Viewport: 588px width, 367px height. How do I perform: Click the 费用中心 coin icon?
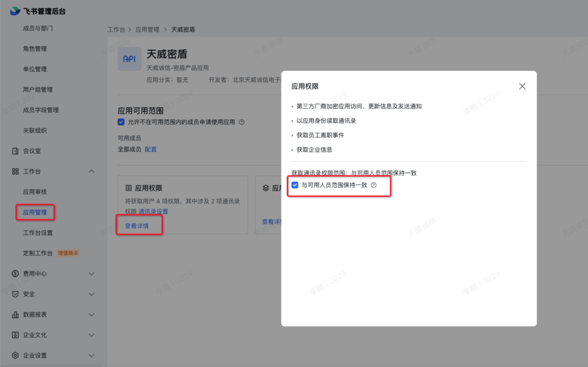point(15,274)
